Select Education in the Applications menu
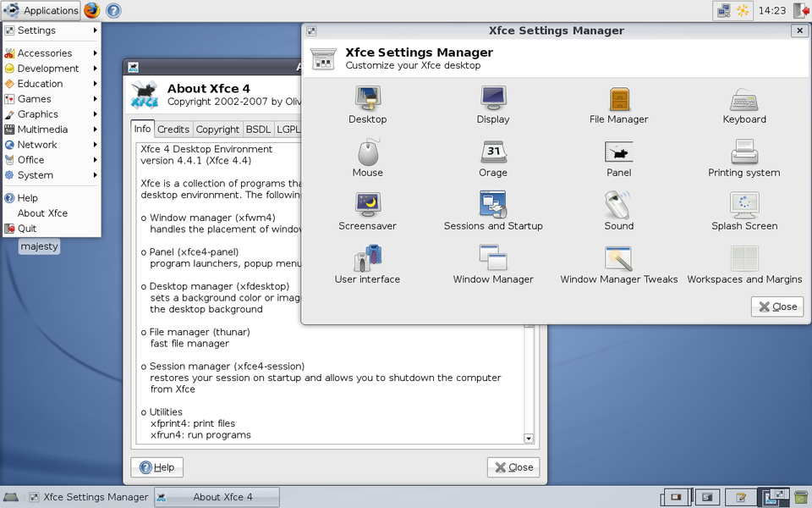The width and height of the screenshot is (812, 508). (52, 84)
